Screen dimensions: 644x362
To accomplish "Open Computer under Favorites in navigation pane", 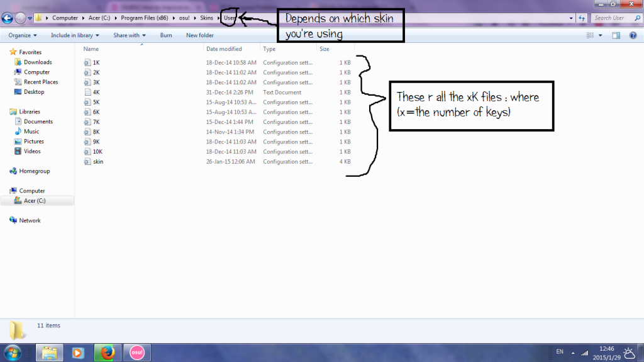I will 32,72.
